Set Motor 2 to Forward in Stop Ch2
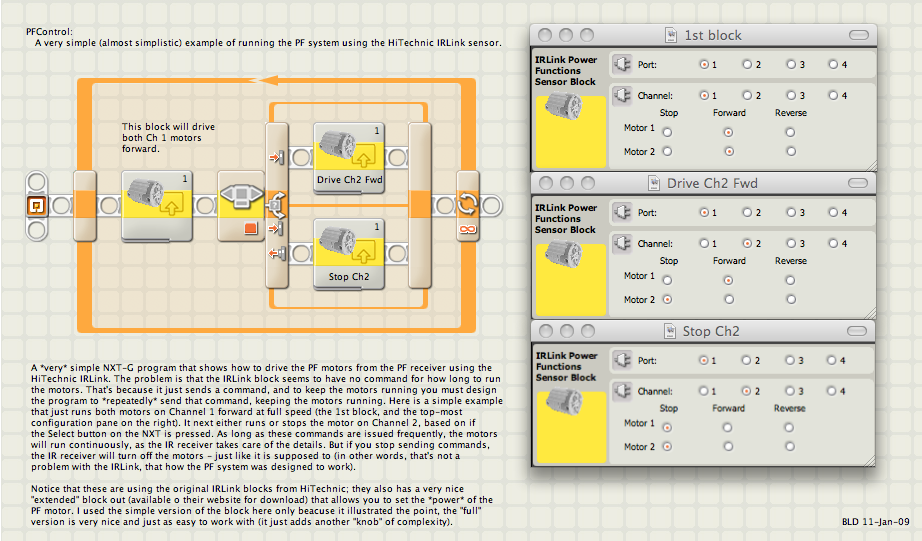 click(729, 446)
